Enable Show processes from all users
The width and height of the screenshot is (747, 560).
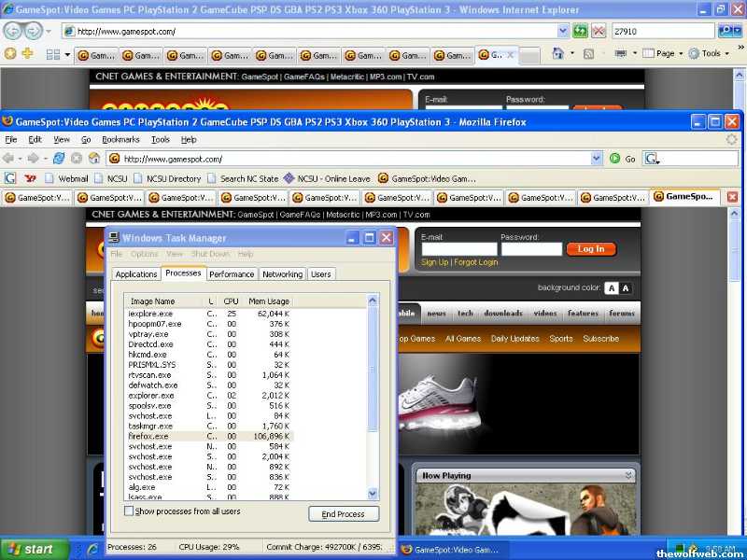(130, 511)
